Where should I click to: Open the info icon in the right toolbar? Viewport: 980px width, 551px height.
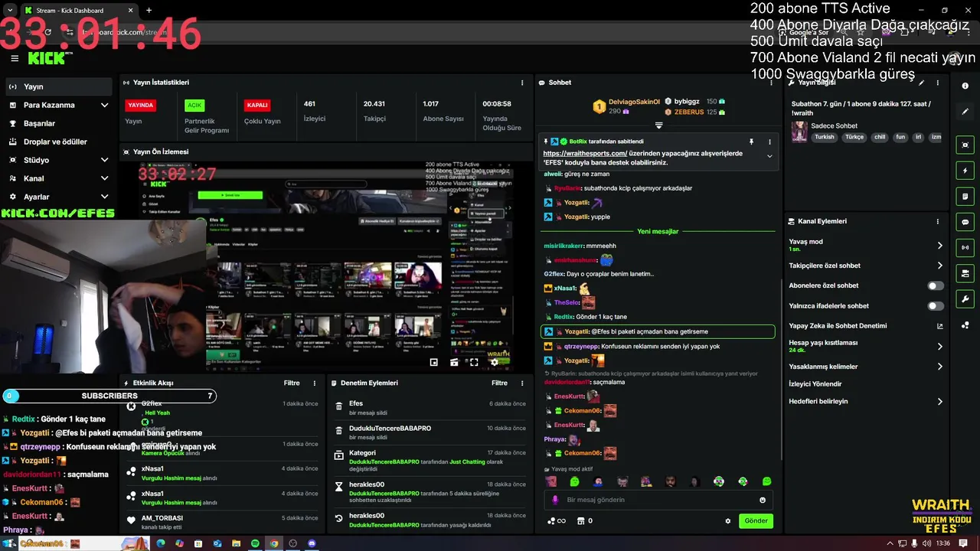[x=965, y=86]
